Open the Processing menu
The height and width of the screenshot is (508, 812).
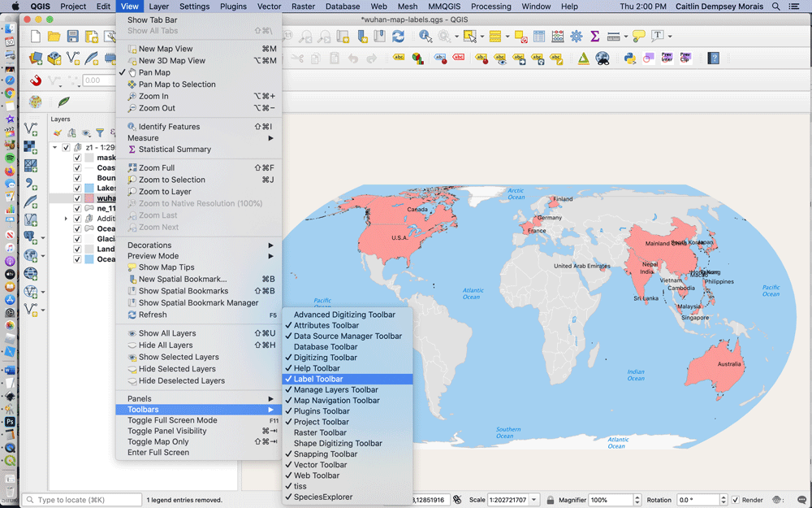pyautogui.click(x=491, y=7)
